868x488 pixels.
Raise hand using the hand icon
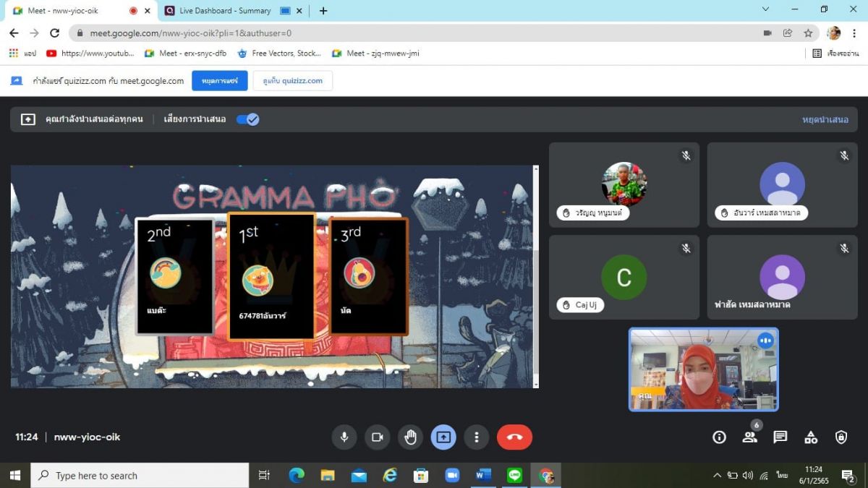click(410, 437)
